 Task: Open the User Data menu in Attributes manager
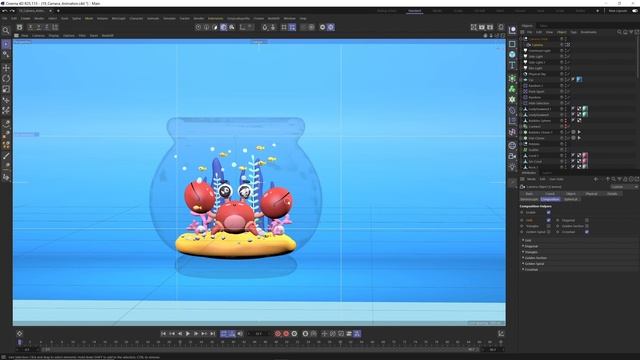(556, 179)
